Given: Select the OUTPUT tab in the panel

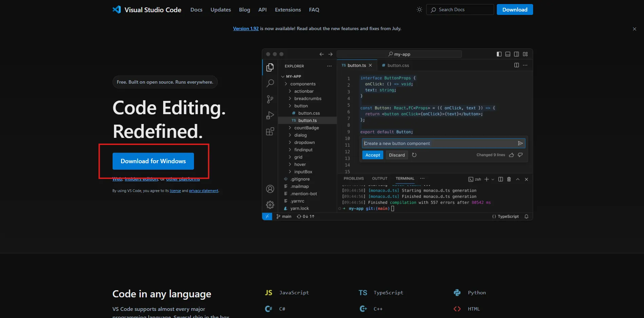Looking at the screenshot, I should [379, 178].
